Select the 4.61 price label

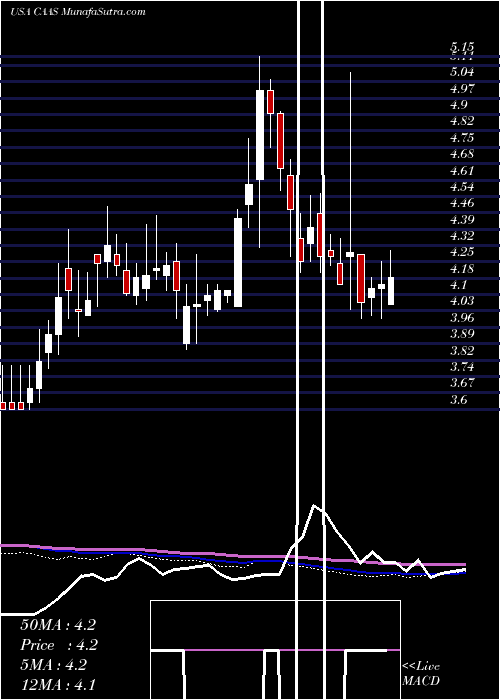(462, 170)
